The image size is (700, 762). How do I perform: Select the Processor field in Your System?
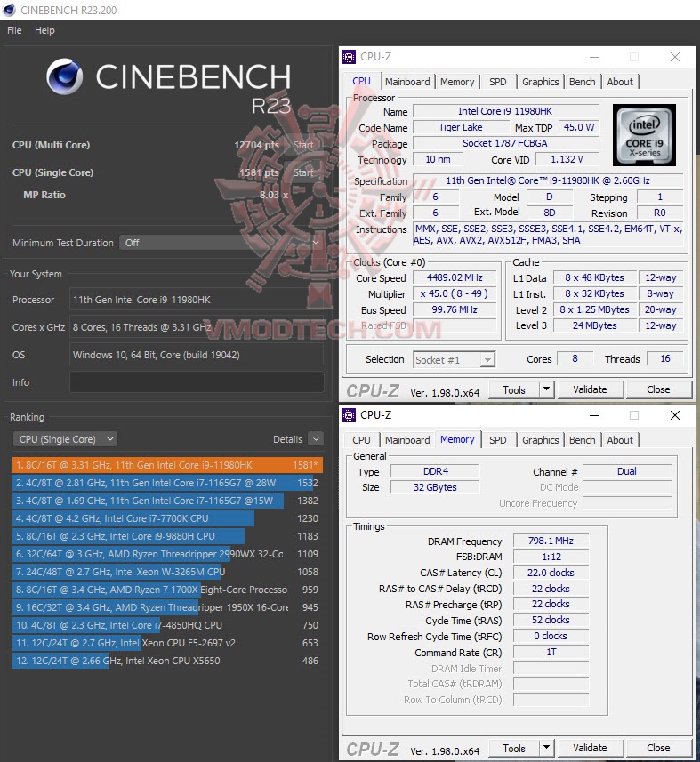point(197,300)
